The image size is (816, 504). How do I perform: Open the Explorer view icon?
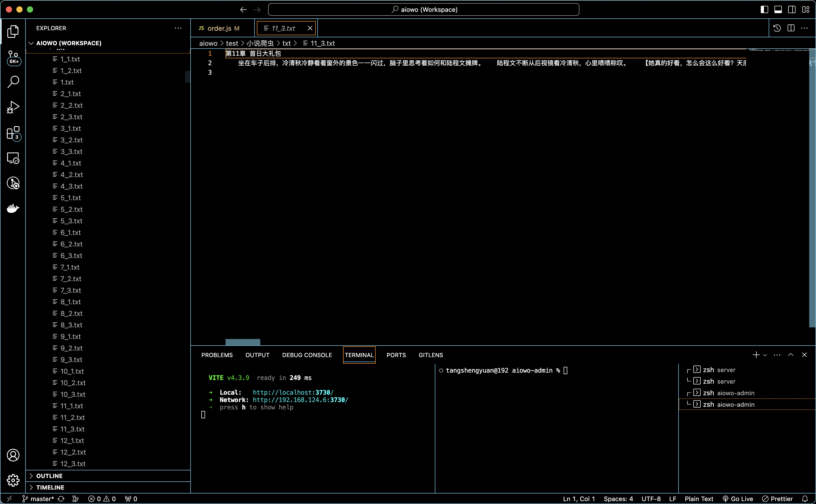(x=13, y=31)
